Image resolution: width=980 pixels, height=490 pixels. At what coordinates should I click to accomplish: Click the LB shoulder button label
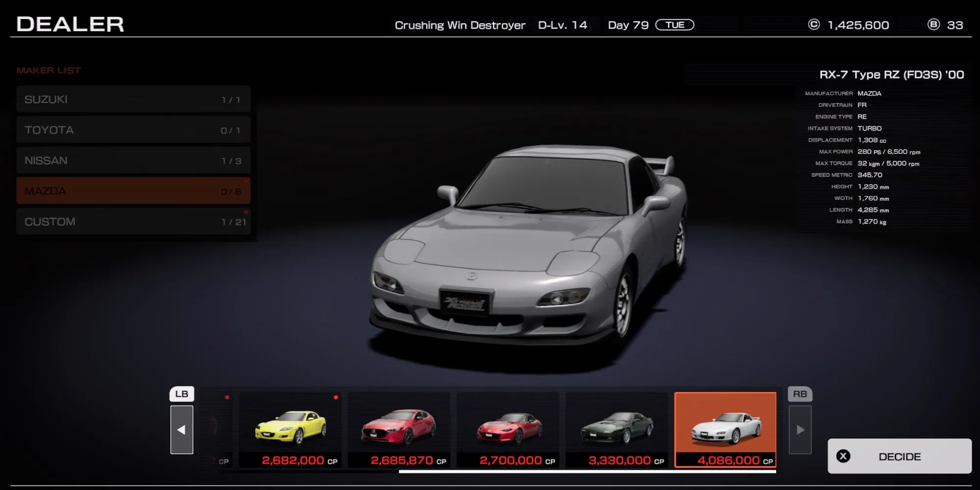tap(182, 394)
